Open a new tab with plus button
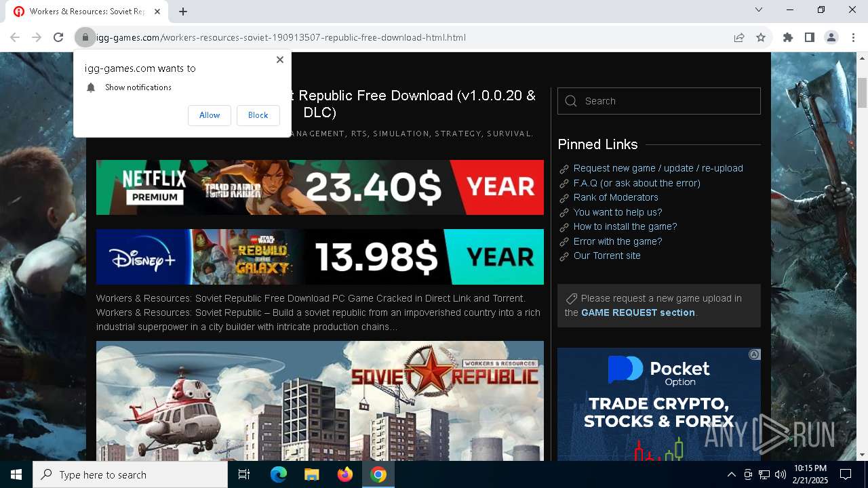This screenshot has height=488, width=868. click(x=183, y=12)
